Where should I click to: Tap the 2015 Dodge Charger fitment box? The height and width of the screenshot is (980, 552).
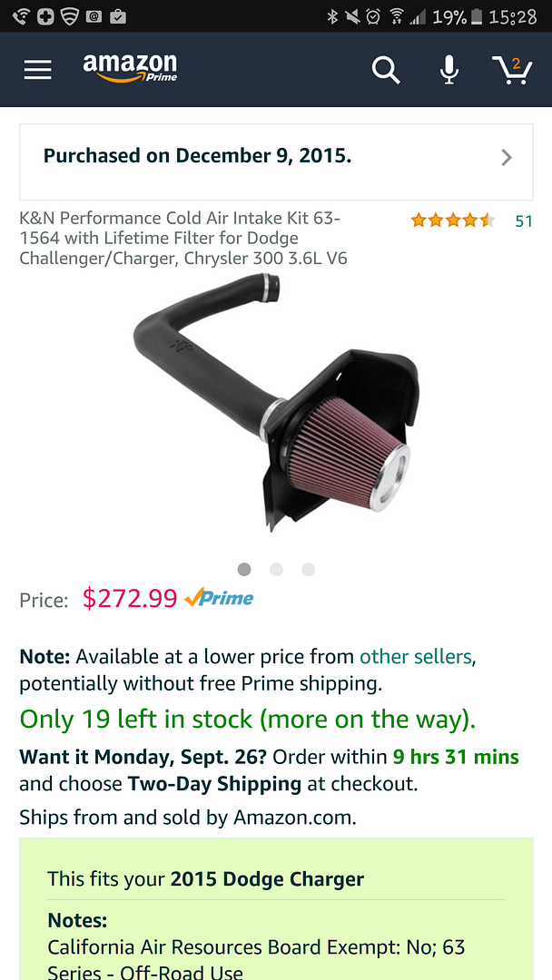coord(276,909)
